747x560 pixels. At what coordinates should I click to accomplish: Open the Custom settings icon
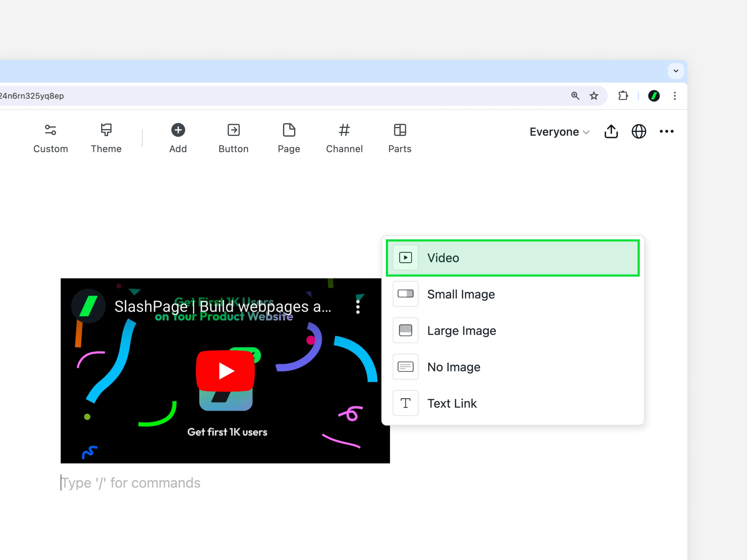51,130
